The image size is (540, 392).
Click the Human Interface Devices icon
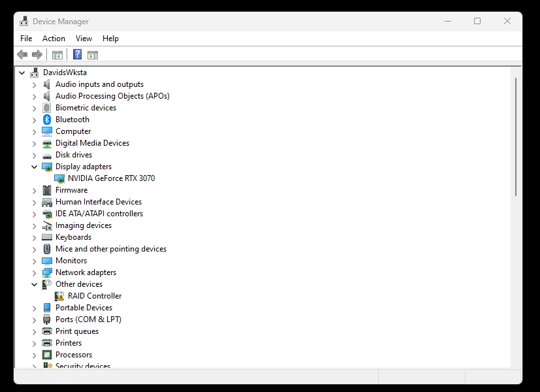click(47, 202)
